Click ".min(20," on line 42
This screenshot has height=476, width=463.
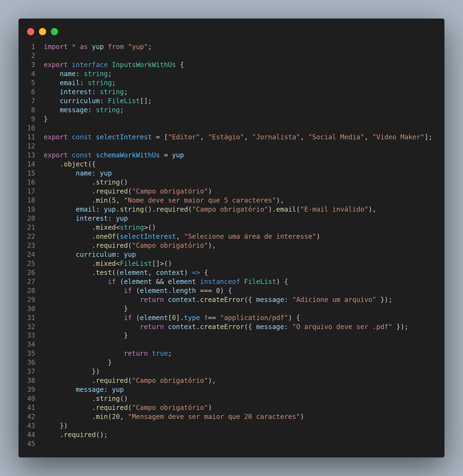(108, 416)
